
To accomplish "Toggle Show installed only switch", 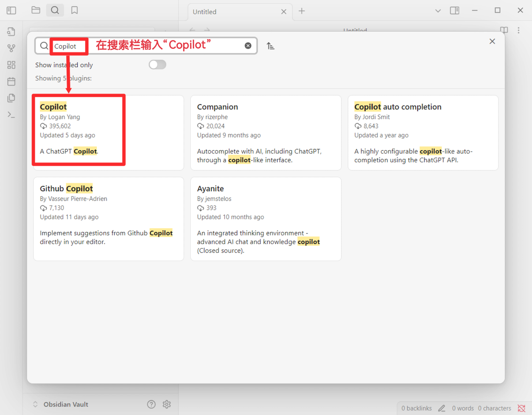I will 158,64.
